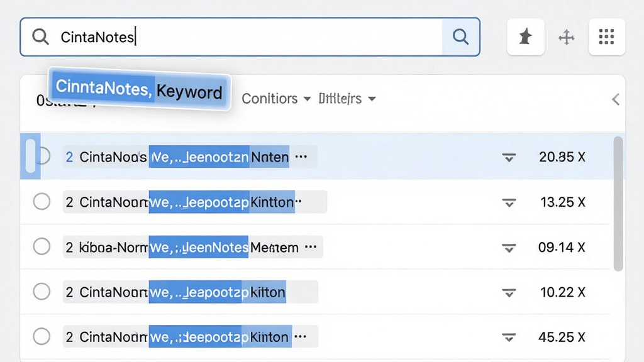The width and height of the screenshot is (644, 362).
Task: Expand the dropdown arrow in 13.25 X row
Action: click(x=509, y=202)
